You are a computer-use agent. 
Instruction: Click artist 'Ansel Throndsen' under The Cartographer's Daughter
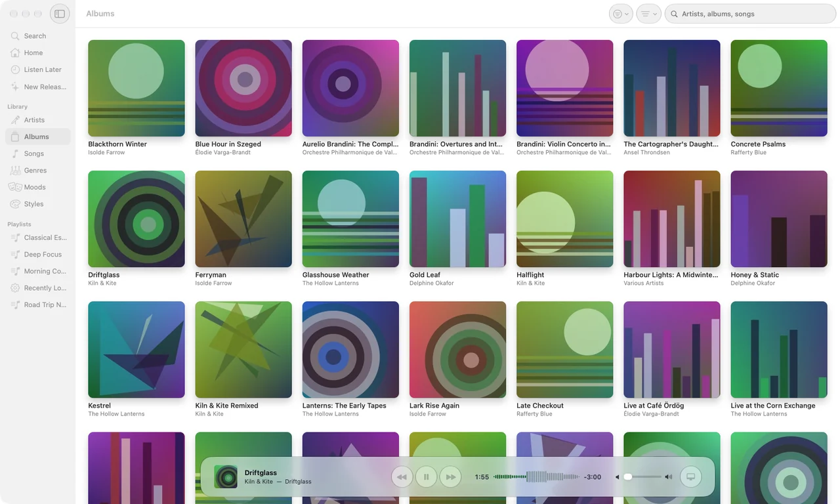tap(646, 153)
